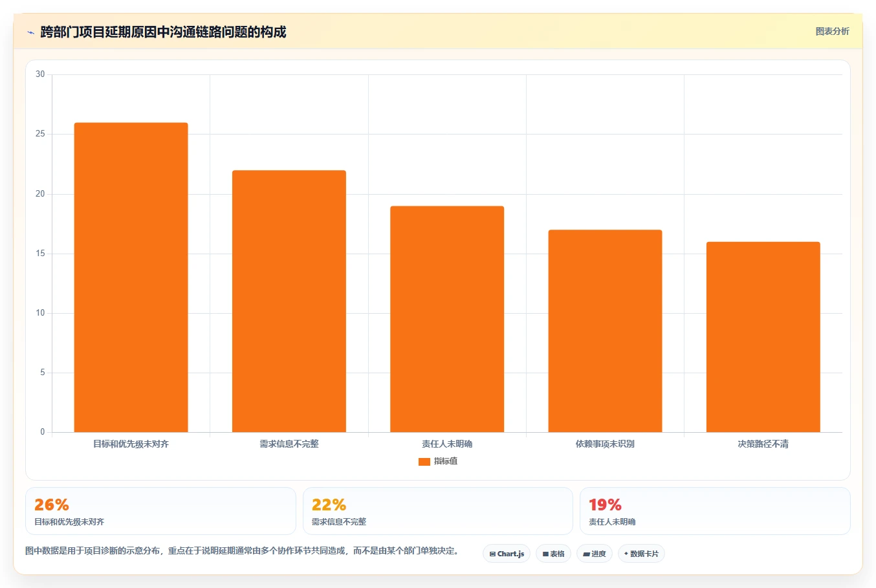876x588 pixels.
Task: Click the 目标和优先级未对齐 axis label
Action: (131, 444)
